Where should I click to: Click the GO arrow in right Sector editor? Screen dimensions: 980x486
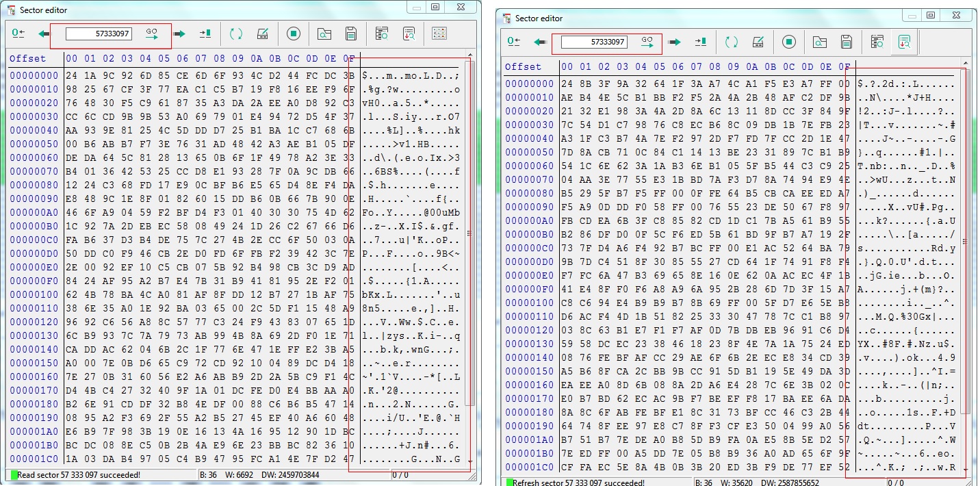pos(647,42)
